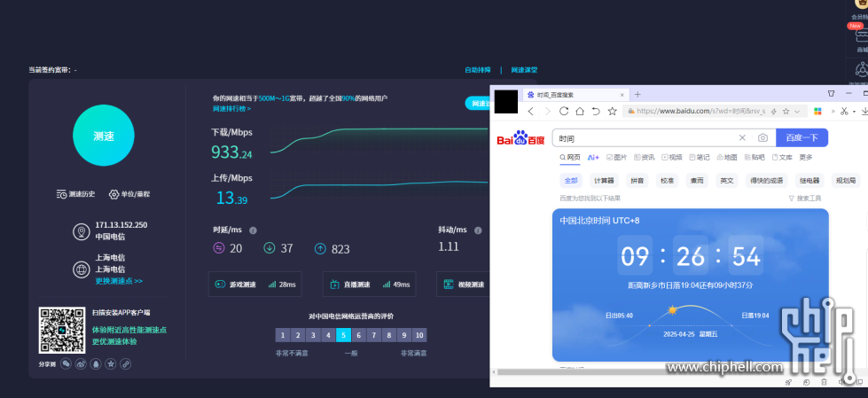868x398 pixels.
Task: Open Baidu image search camera
Action: point(762,137)
